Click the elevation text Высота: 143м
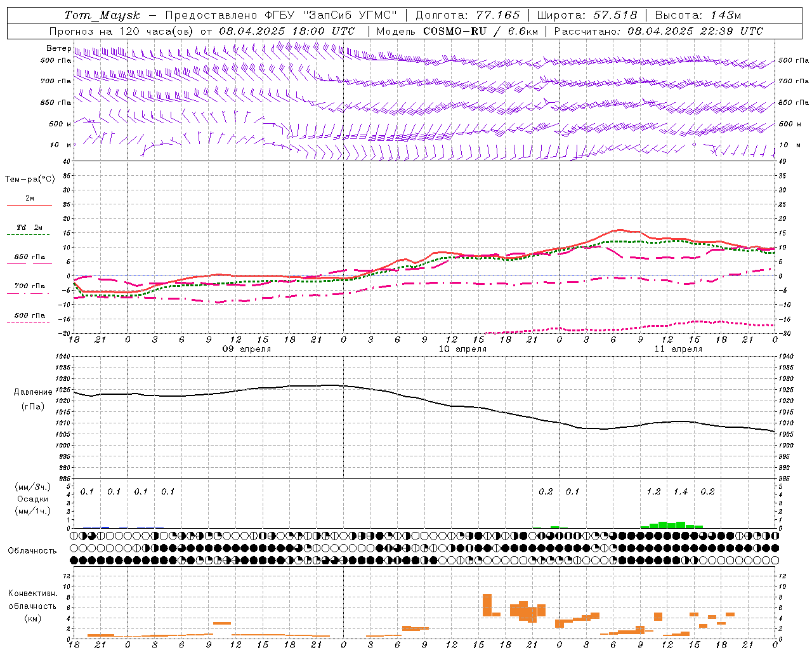Image resolution: width=812 pixels, height=650 pixels. tap(698, 15)
